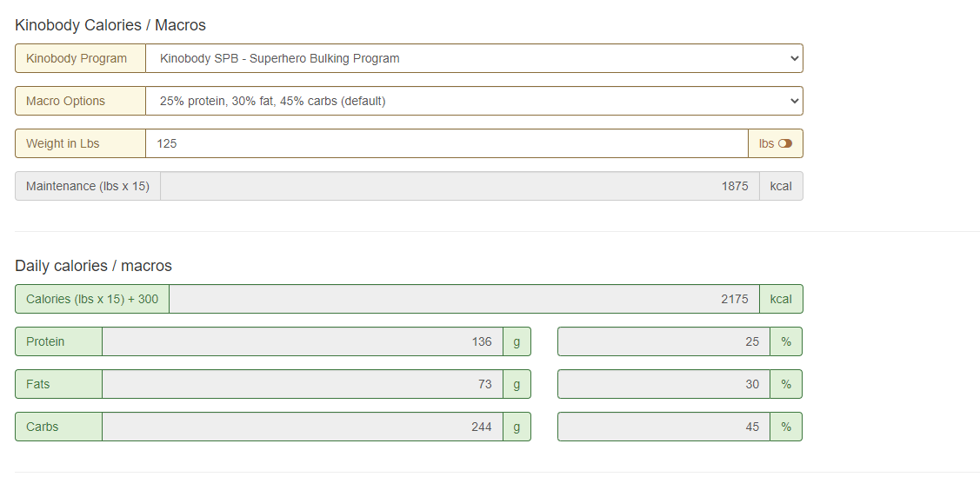Click the Calories (lbs x 15) + 300 label
Image resolution: width=980 pixels, height=490 pixels.
click(92, 299)
